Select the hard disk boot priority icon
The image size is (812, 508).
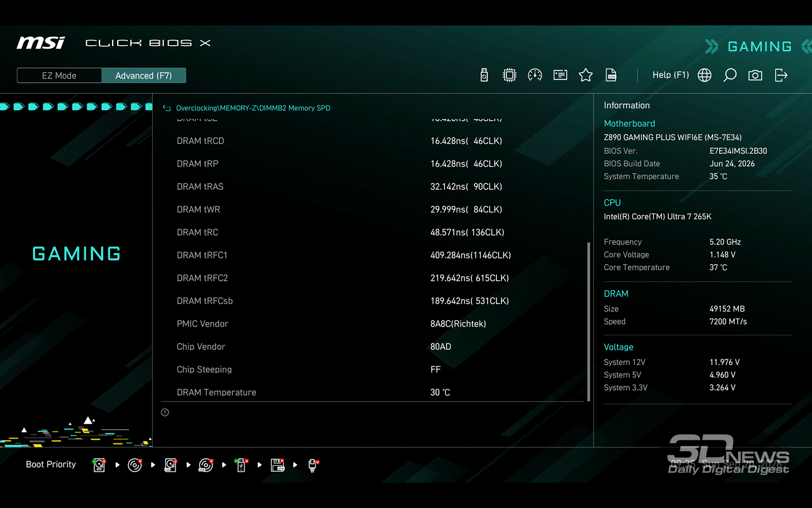click(99, 465)
